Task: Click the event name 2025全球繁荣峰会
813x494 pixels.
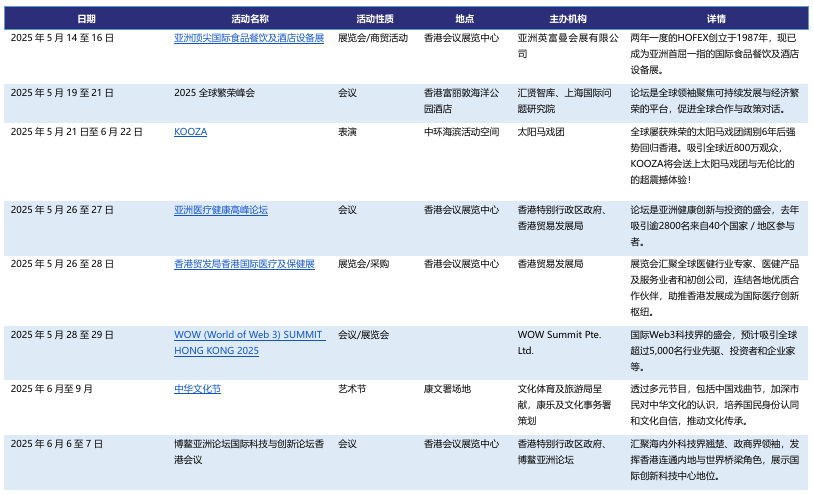Action: (x=214, y=93)
